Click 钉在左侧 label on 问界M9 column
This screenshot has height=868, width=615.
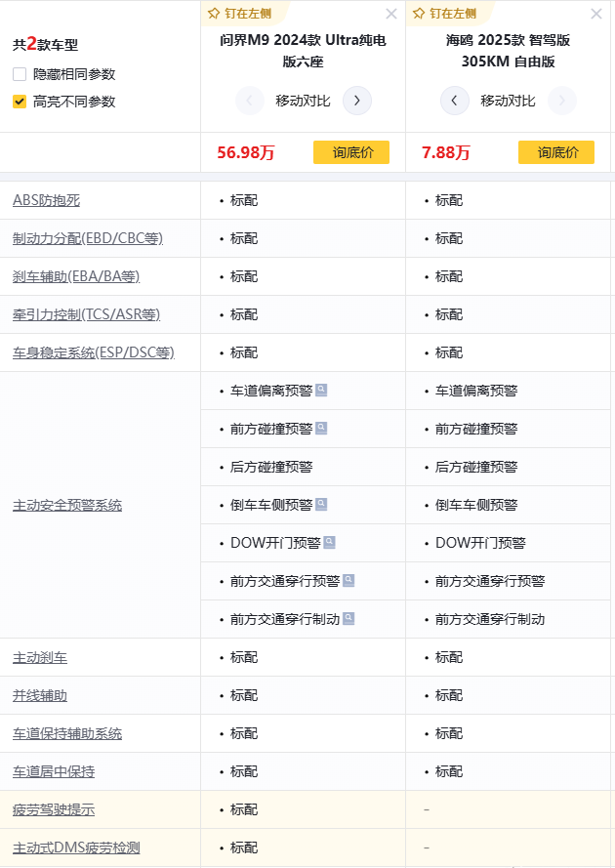pos(248,14)
